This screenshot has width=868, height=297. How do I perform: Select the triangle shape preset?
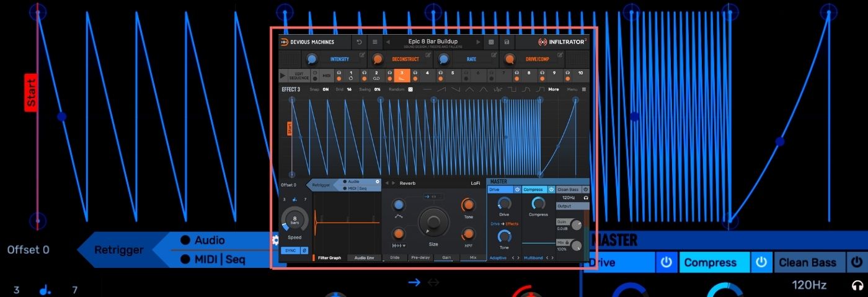pos(469,89)
